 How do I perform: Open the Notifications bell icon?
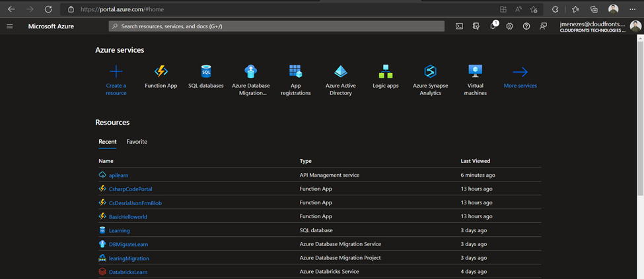[x=493, y=26]
